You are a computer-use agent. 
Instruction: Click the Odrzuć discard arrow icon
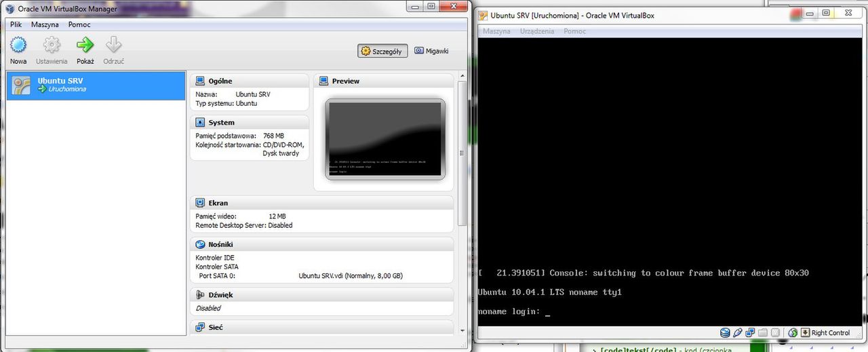[x=113, y=45]
